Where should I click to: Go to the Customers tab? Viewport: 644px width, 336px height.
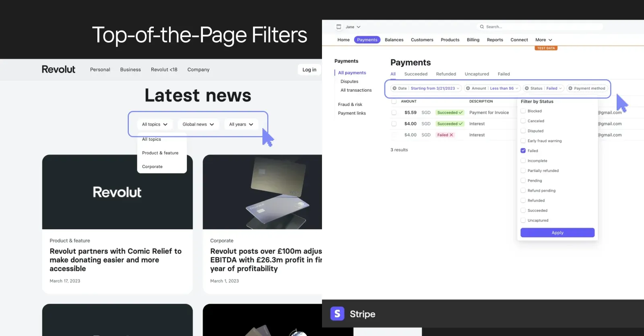point(422,40)
